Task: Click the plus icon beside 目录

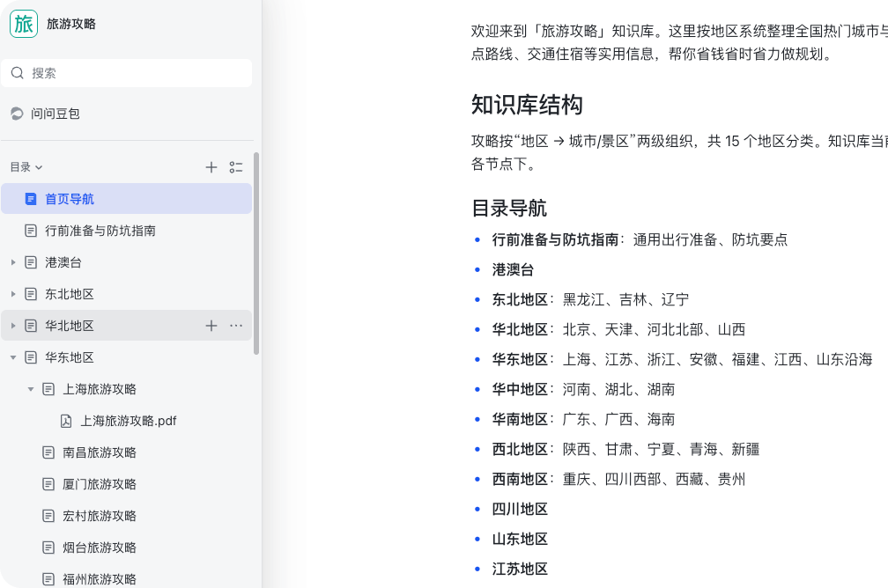Action: pyautogui.click(x=211, y=167)
